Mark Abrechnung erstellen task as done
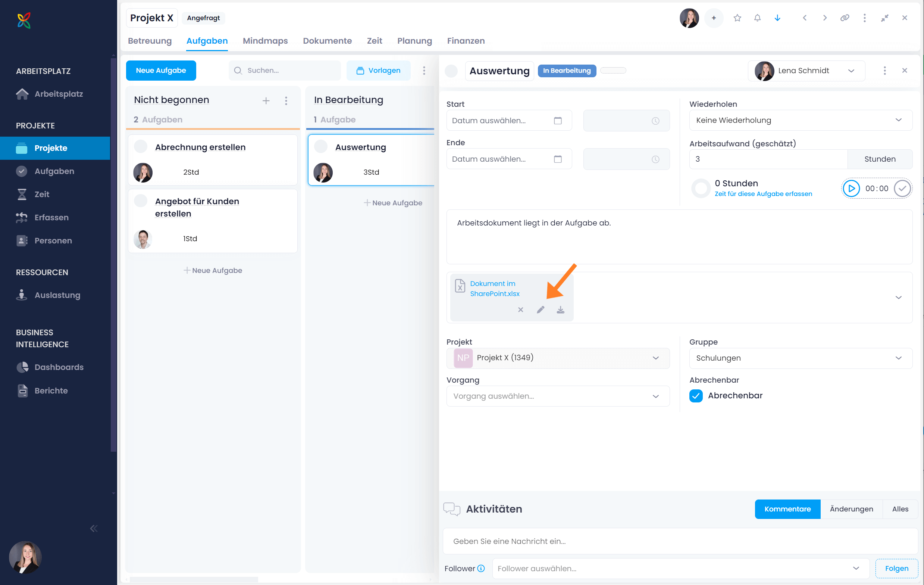Screen dimensions: 924x585 click(141, 146)
